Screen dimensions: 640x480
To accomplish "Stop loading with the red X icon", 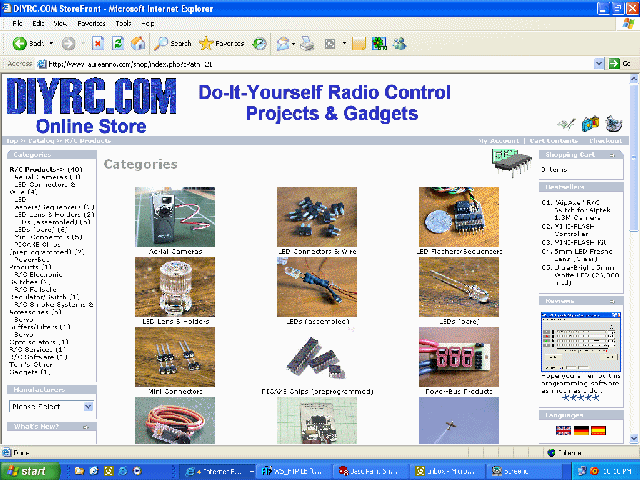I will 98,43.
